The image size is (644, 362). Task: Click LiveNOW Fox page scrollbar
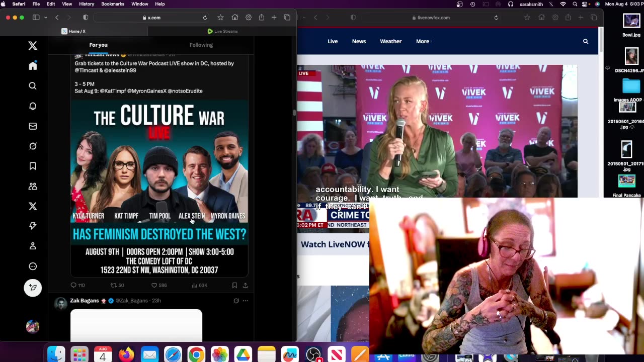pos(600,40)
